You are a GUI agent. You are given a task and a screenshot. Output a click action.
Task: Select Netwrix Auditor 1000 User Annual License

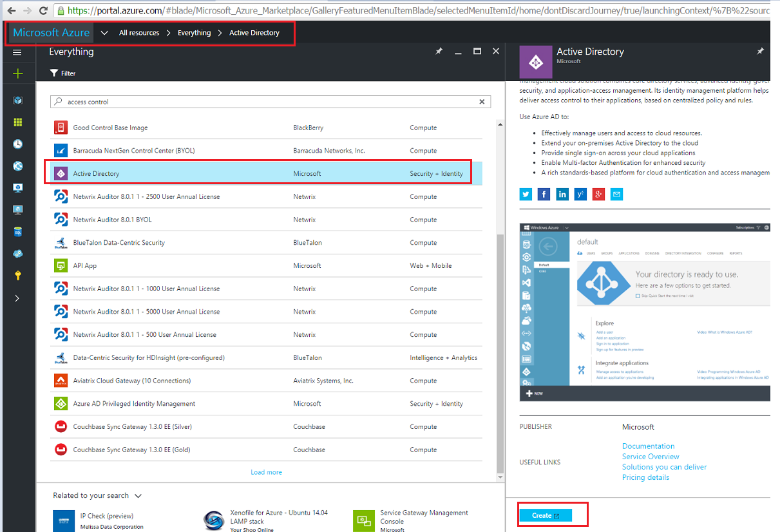(x=266, y=289)
